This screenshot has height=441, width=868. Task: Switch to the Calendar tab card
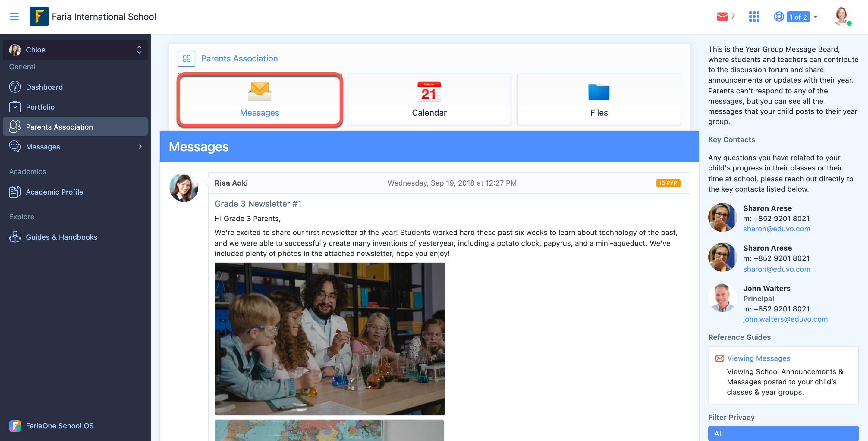tap(429, 99)
